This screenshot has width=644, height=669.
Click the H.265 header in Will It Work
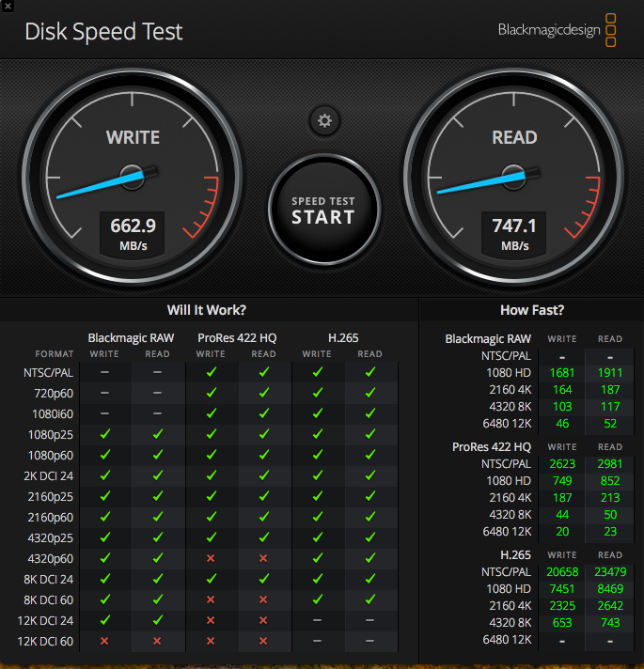343,338
